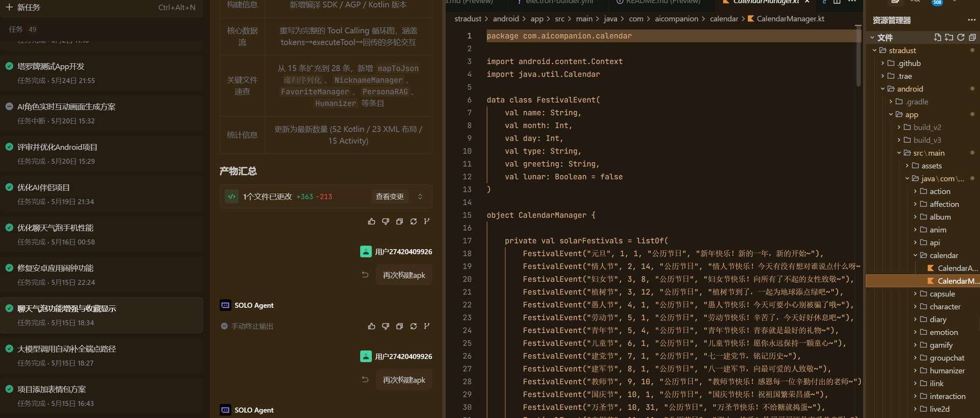This screenshot has height=418, width=980.
Task: Click thumbs-down icon below the 查看变更 card
Action: tap(385, 221)
